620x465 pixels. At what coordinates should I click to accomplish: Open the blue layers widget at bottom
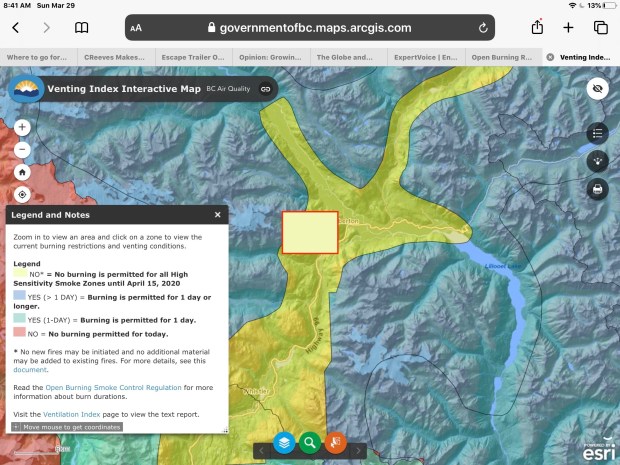pyautogui.click(x=284, y=442)
